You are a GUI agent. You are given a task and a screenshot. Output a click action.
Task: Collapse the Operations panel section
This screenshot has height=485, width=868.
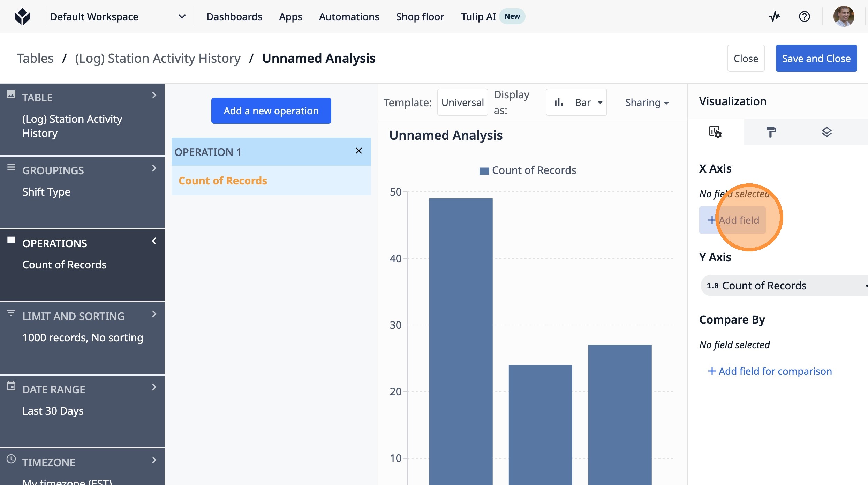click(154, 241)
